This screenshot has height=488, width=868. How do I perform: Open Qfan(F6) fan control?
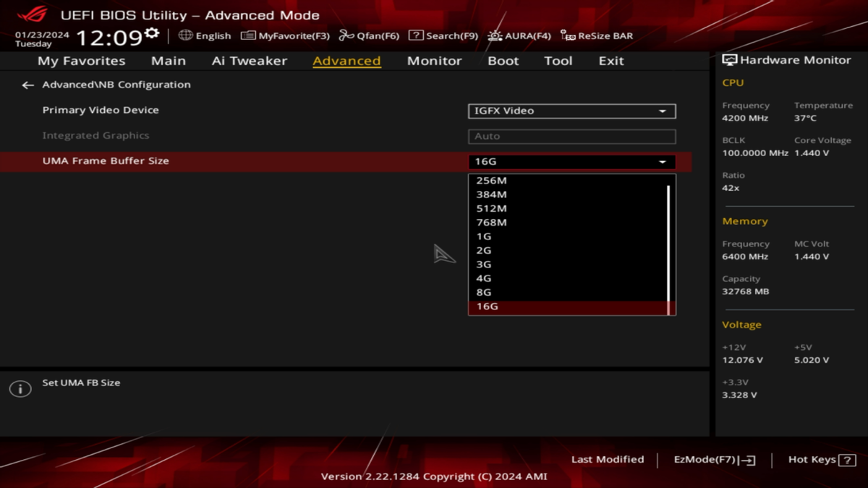(x=369, y=35)
